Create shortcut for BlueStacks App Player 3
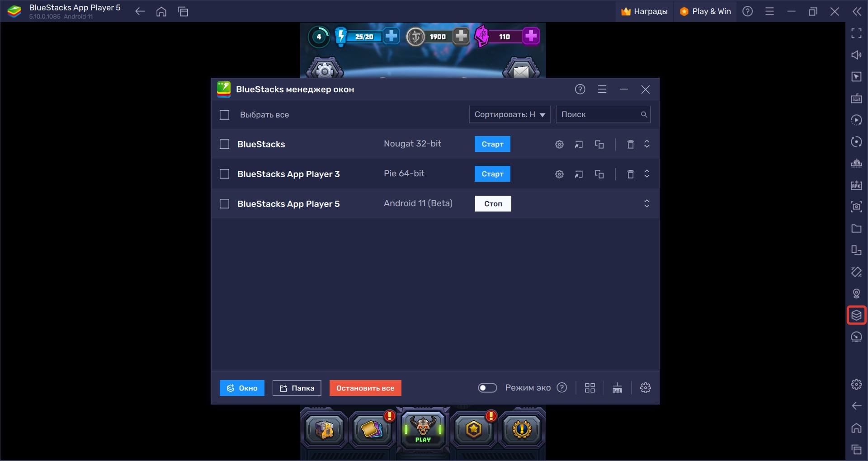Screen dimensions: 868x461 pos(579,174)
